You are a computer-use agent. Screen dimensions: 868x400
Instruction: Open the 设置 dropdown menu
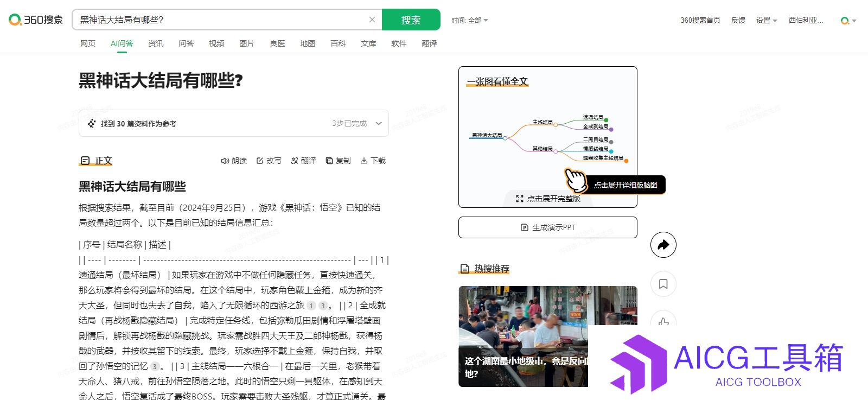click(767, 20)
